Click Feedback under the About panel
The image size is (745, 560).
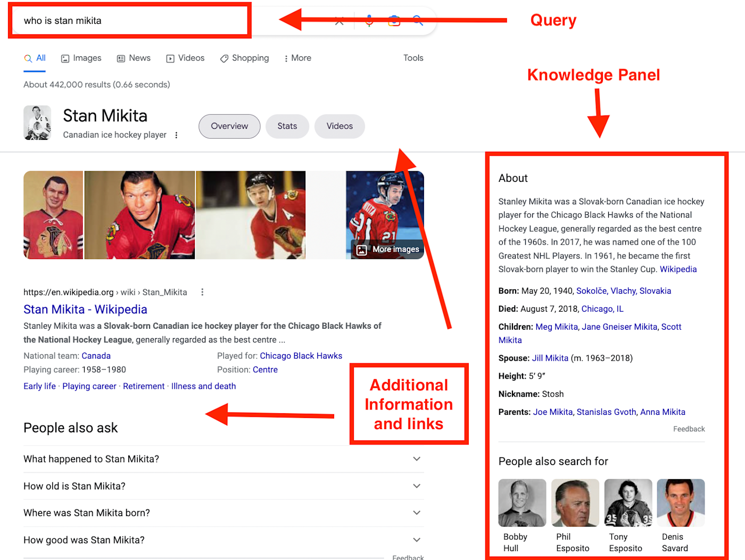[689, 429]
